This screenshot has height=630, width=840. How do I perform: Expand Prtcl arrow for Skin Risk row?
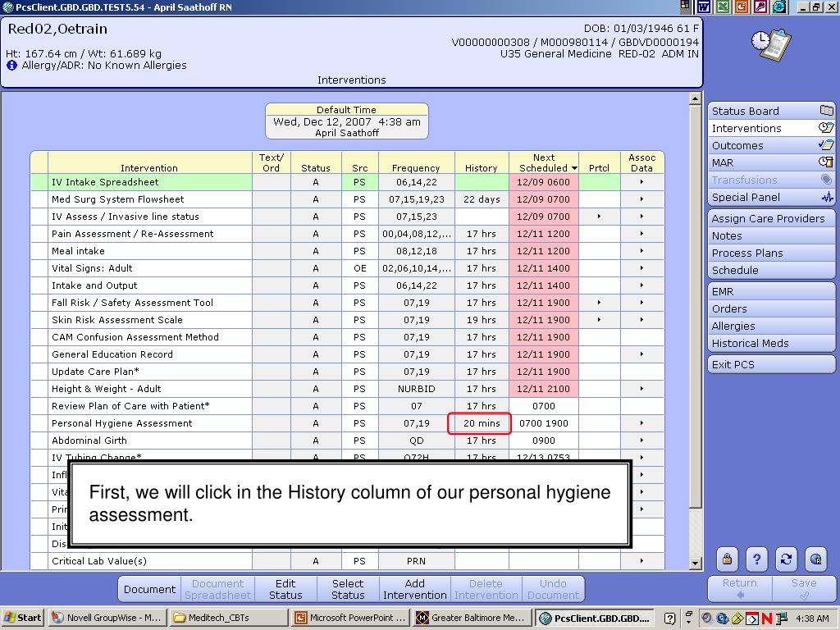(599, 320)
